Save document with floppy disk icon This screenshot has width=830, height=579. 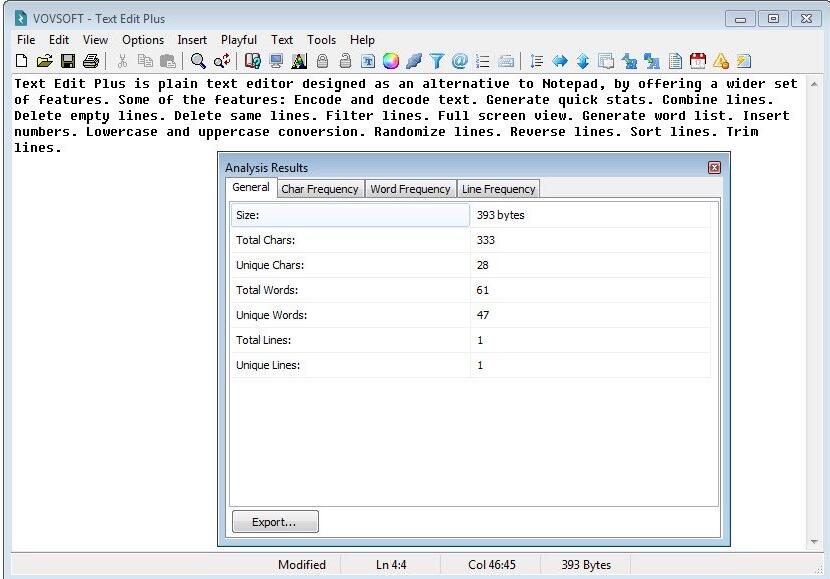[x=68, y=61]
